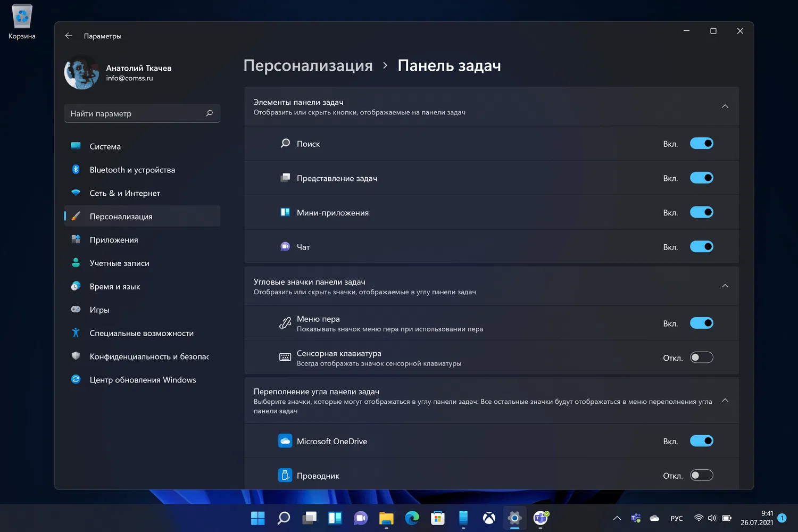798x532 pixels.
Task: Open Search from the taskbar
Action: coord(284,518)
